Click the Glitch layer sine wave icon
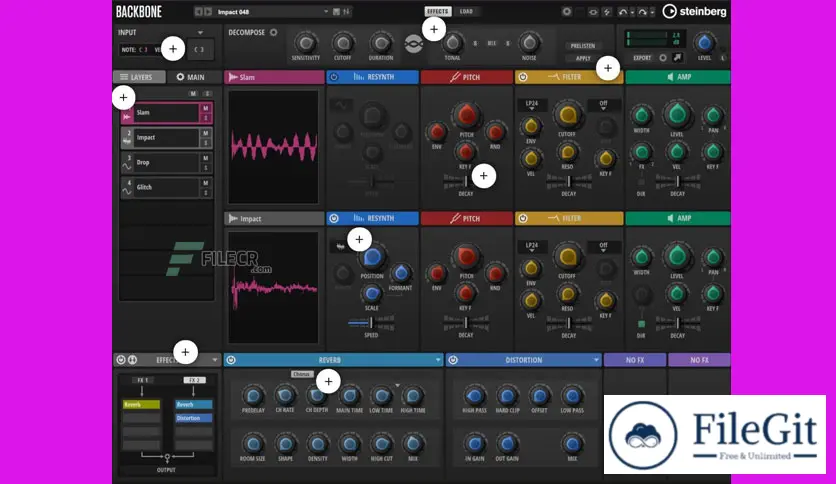Viewport: 836px width, 484px height. [127, 191]
